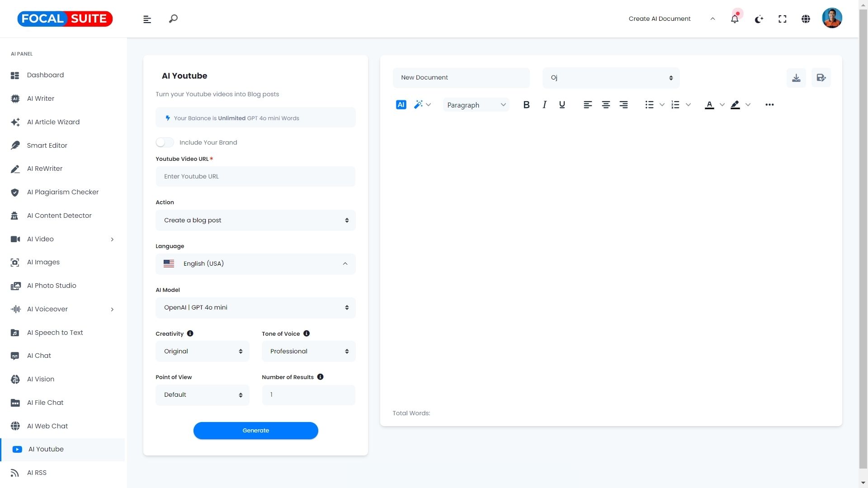Open AI Plagiarism Checker in sidebar

coord(62,192)
